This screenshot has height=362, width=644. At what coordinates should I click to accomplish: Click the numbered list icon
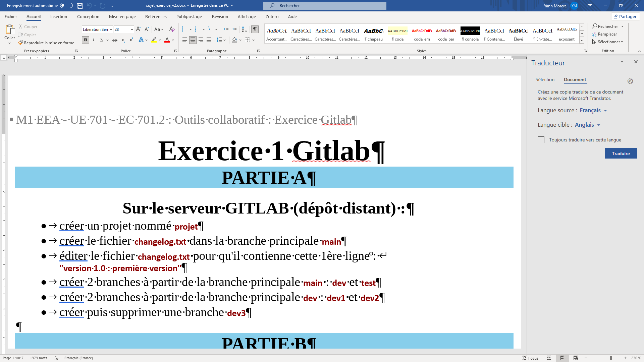198,29
